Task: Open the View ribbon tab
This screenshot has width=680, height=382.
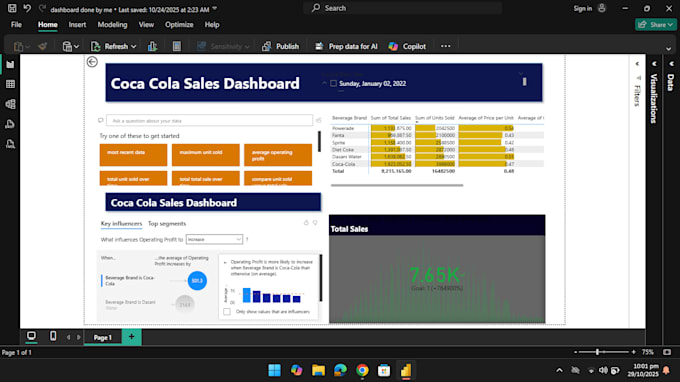Action: click(x=146, y=25)
